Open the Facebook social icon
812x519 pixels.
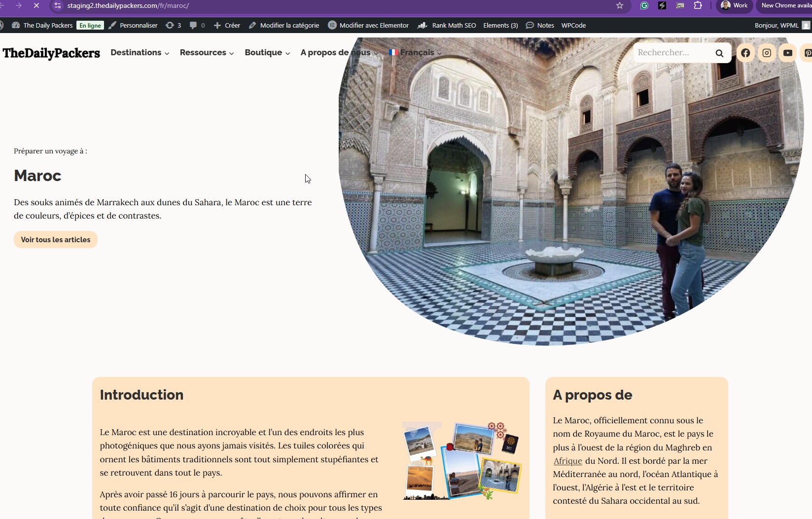point(745,53)
